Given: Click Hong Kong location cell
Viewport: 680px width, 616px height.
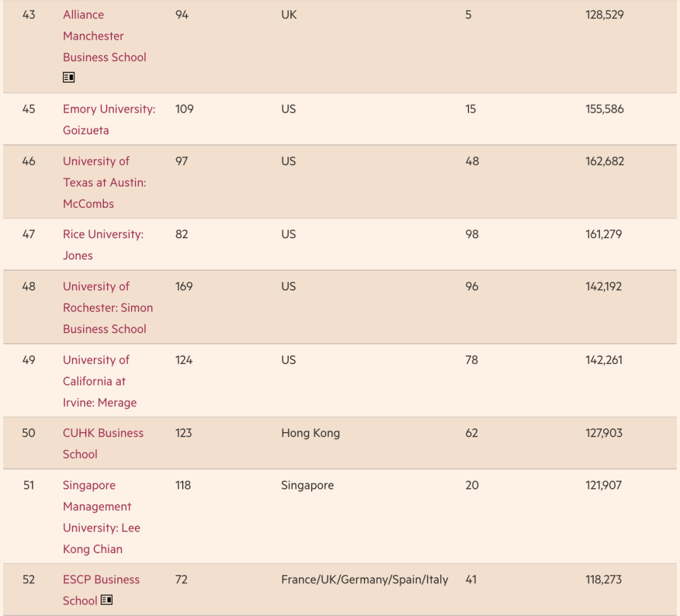Looking at the screenshot, I should (310, 433).
